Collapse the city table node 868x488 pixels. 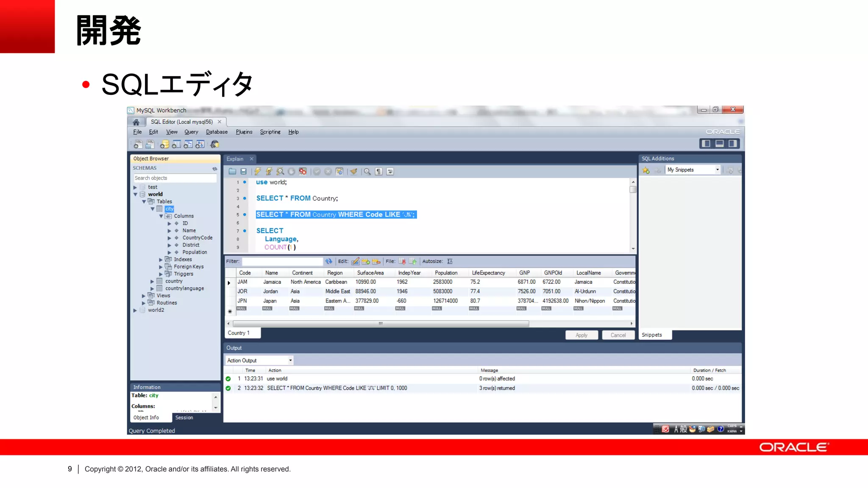pyautogui.click(x=153, y=209)
